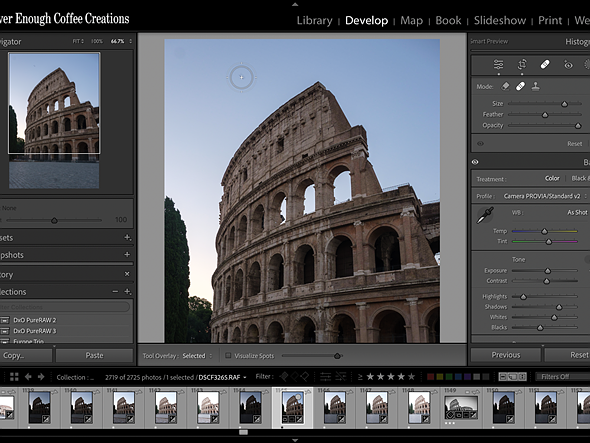This screenshot has height=443, width=590.
Task: Enable Visualize Spots checkbox
Action: click(228, 355)
